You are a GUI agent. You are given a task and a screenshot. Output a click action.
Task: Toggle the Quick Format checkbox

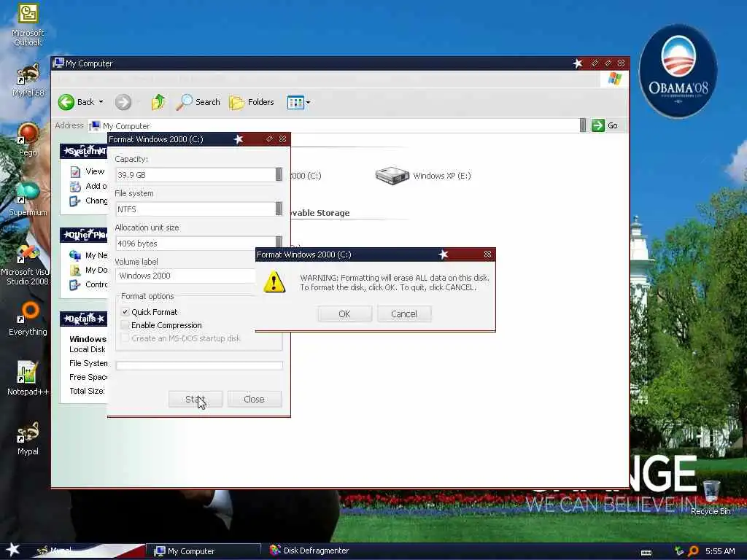pyautogui.click(x=125, y=312)
